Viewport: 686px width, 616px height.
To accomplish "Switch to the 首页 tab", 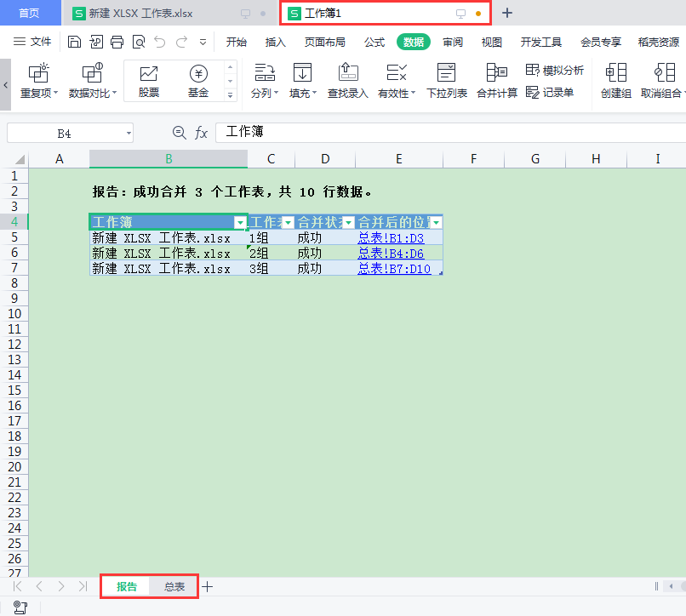I will [29, 13].
